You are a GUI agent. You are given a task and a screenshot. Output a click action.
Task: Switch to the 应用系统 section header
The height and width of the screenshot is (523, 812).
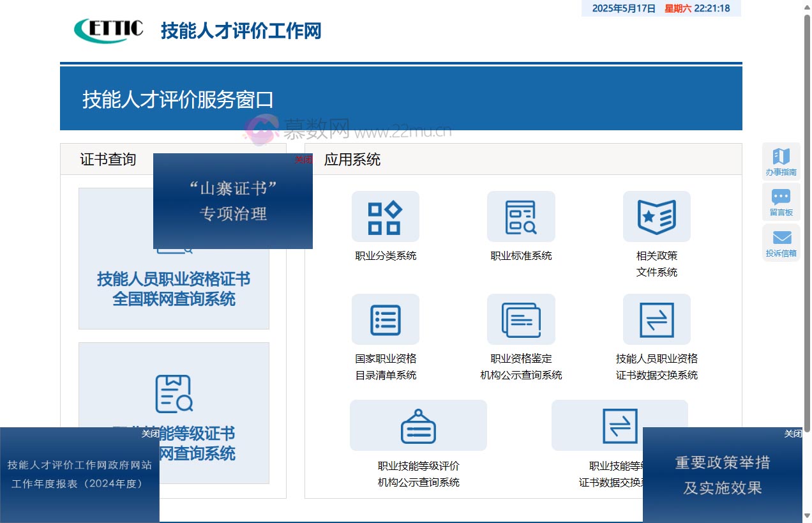[352, 160]
